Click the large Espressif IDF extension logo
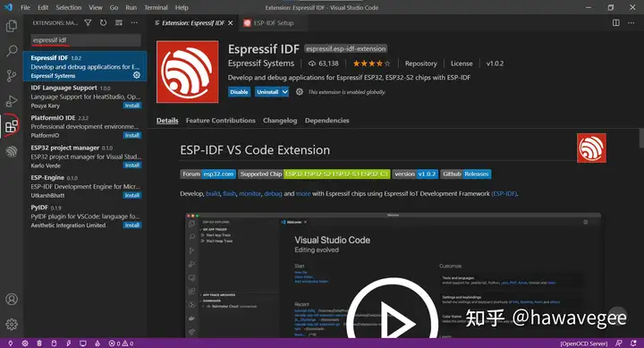The image size is (644, 348). click(187, 72)
